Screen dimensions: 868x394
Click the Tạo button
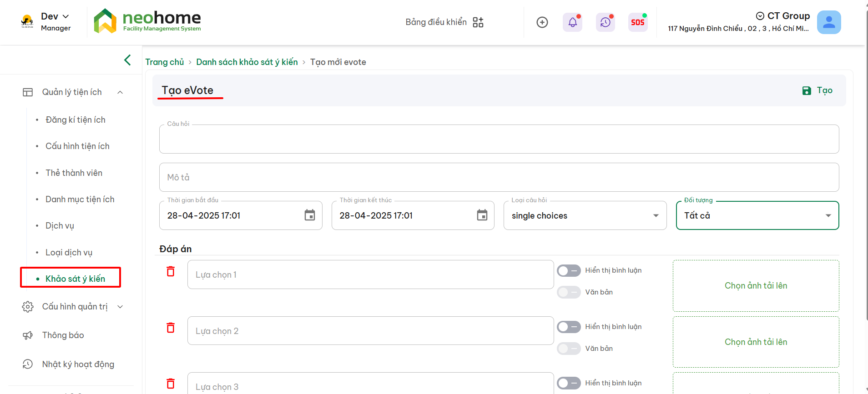tap(817, 90)
